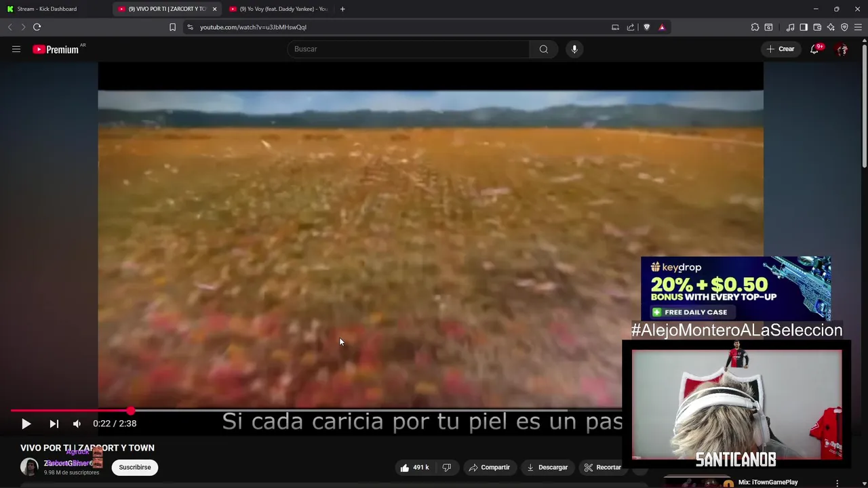Like the video with 491 k
Viewport: 868px width, 488px height.
(x=414, y=467)
